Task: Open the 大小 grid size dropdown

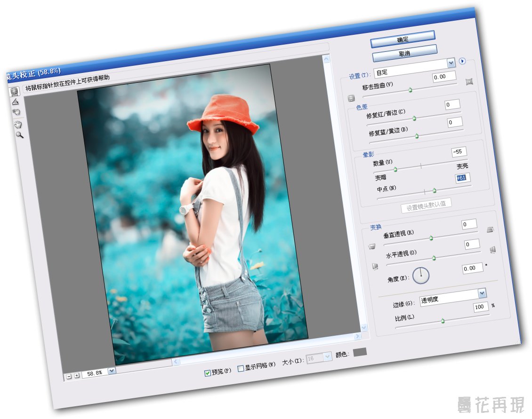Action: point(319,358)
